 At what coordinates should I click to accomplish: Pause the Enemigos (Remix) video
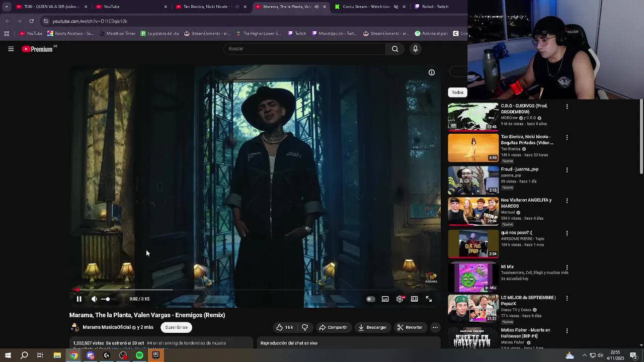79,299
